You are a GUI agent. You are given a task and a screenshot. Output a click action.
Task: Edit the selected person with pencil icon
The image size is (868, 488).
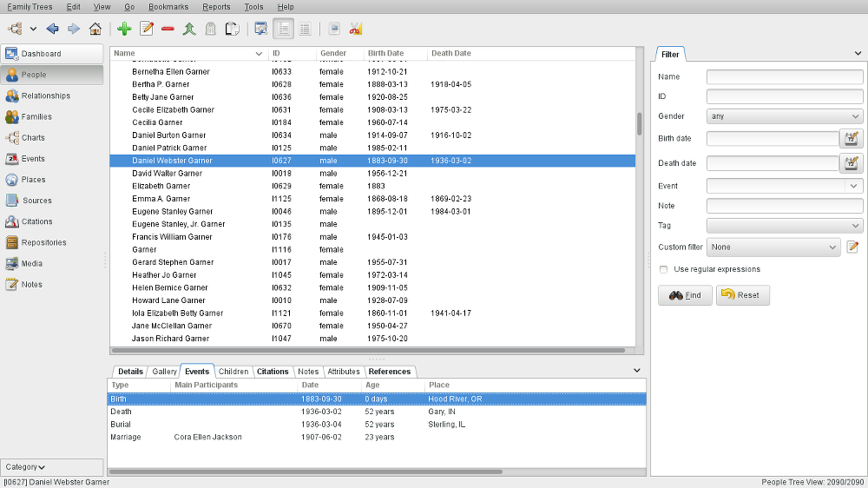point(146,29)
